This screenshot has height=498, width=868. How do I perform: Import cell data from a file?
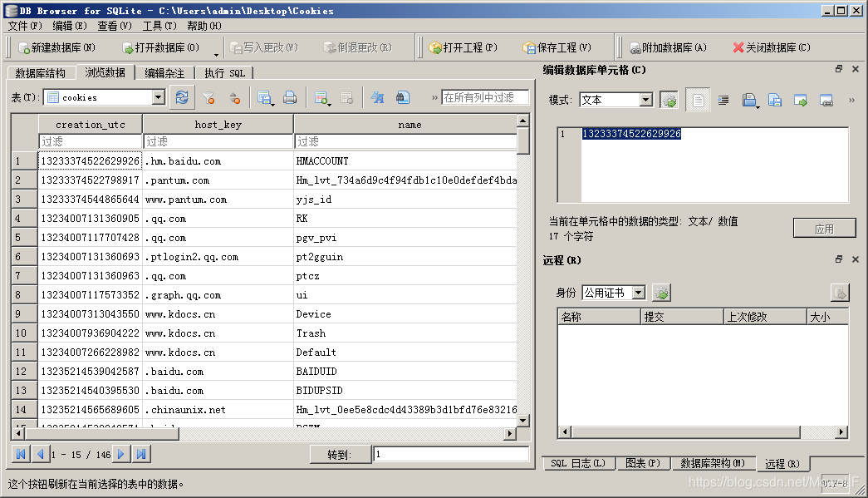click(x=750, y=98)
